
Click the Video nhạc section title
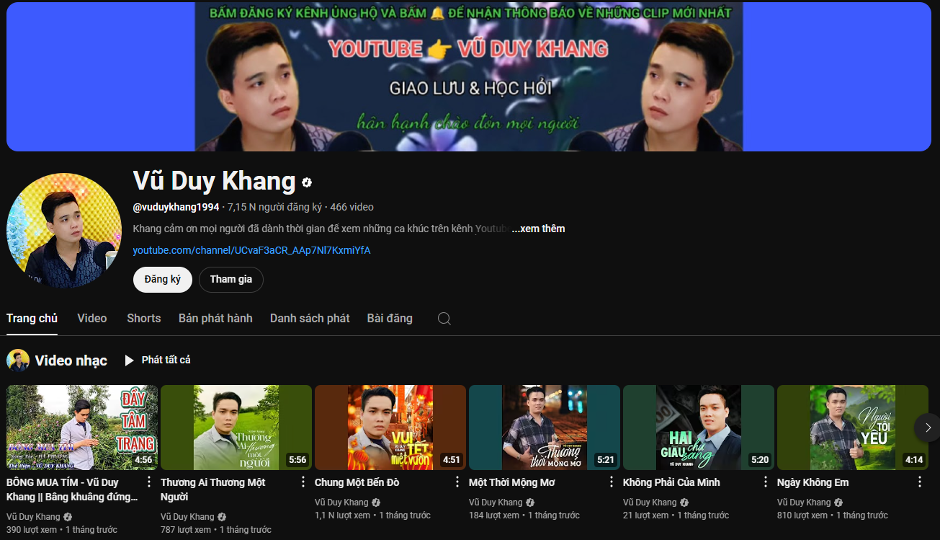(71, 360)
